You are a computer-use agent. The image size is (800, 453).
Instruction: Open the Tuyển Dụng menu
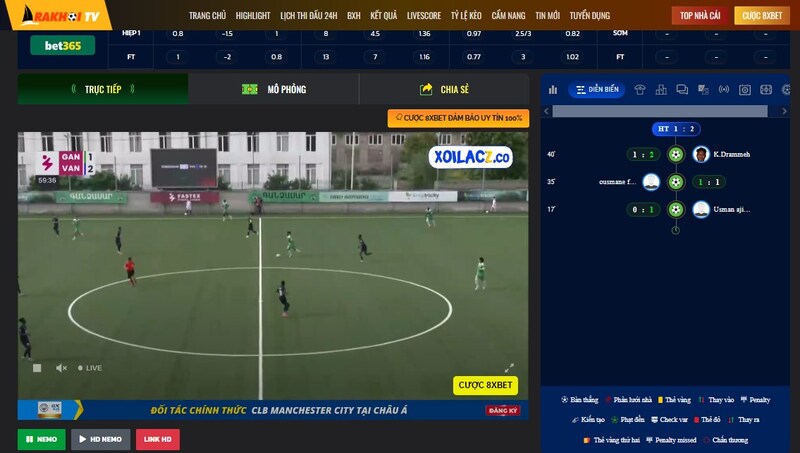pos(590,16)
